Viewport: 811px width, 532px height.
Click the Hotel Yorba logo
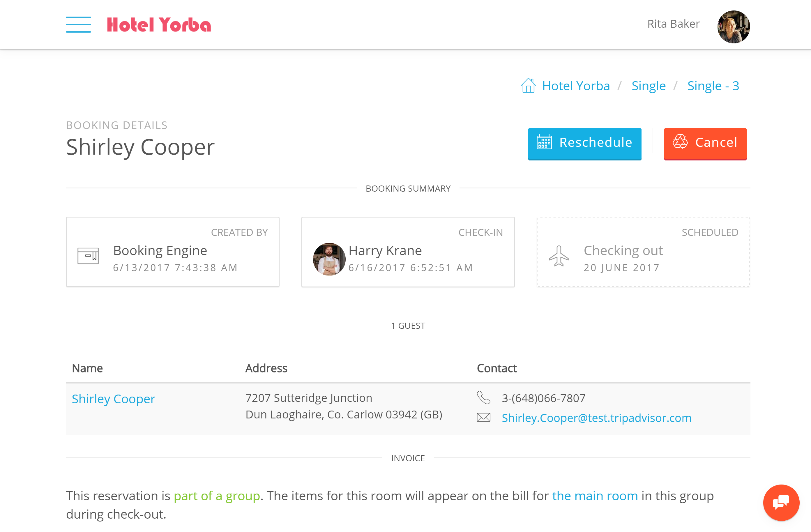(x=159, y=24)
